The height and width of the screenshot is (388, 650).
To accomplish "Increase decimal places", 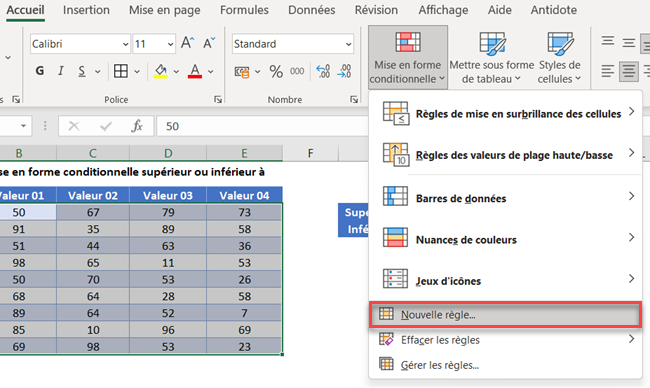I will click(x=323, y=71).
